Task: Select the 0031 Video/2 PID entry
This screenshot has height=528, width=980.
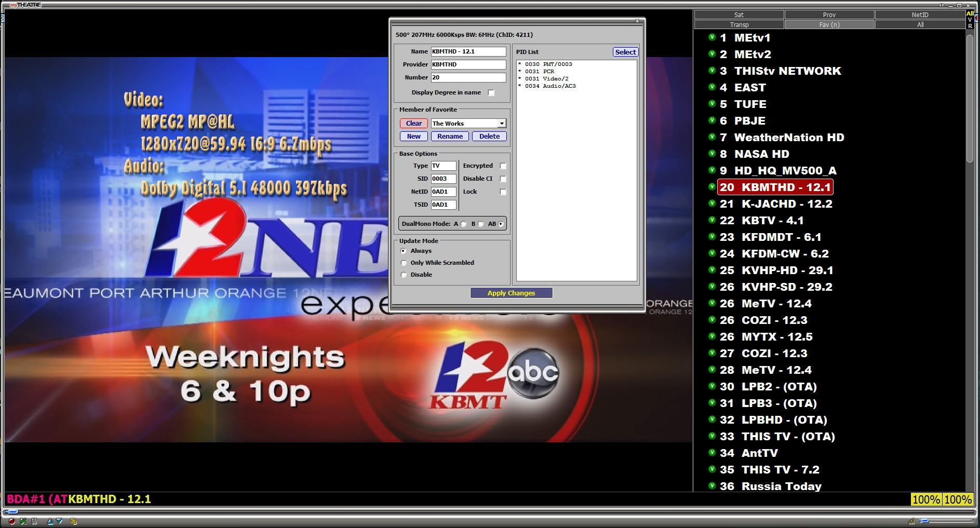Action: [543, 79]
